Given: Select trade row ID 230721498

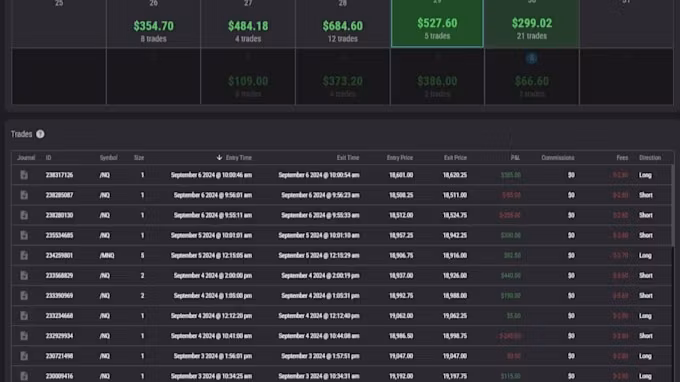Looking at the screenshot, I should tap(342, 356).
